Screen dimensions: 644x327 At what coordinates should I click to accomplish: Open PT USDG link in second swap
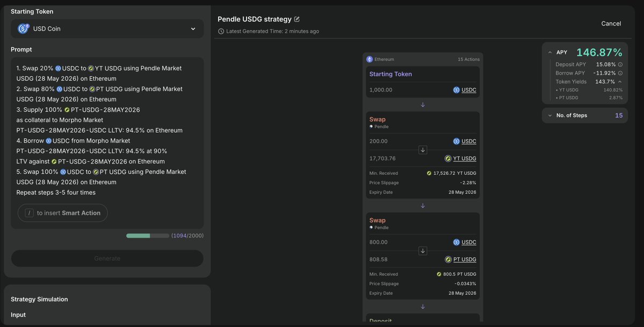[465, 260]
